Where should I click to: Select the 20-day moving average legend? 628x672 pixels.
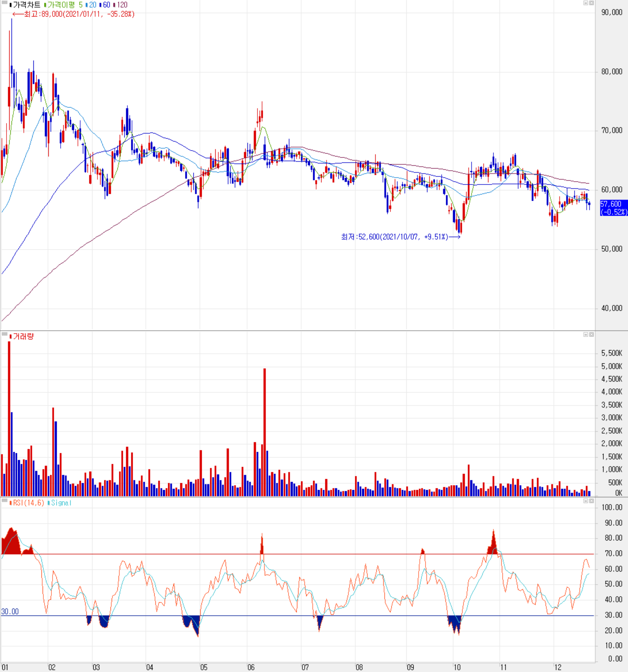click(x=91, y=5)
